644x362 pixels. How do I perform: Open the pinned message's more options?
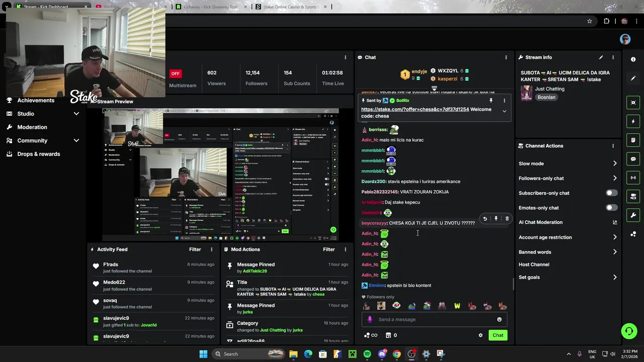[504, 101]
